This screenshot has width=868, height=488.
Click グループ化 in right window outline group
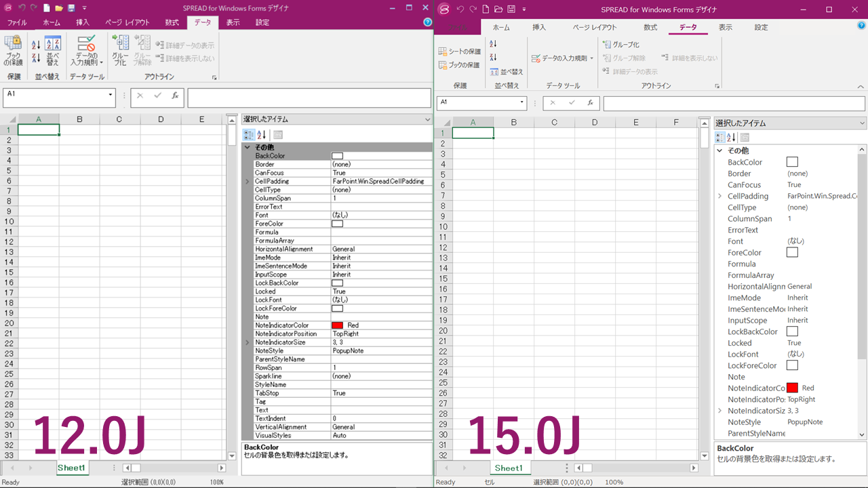[621, 45]
